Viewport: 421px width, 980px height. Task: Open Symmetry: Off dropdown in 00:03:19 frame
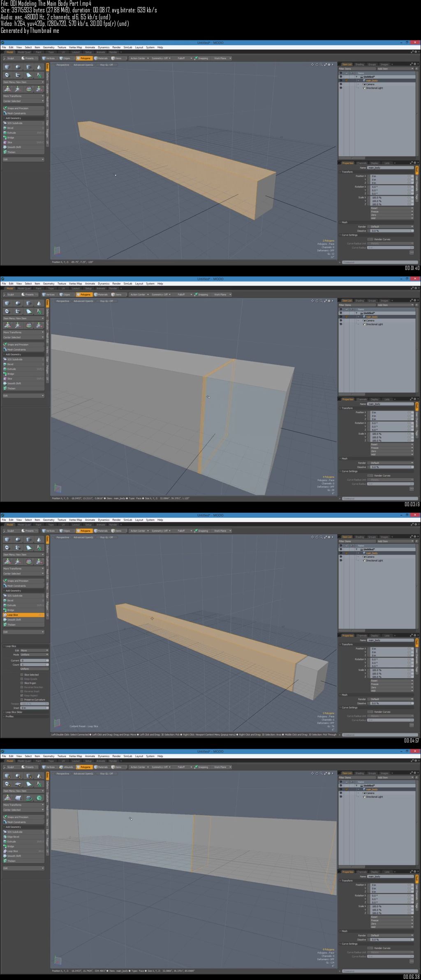161,295
